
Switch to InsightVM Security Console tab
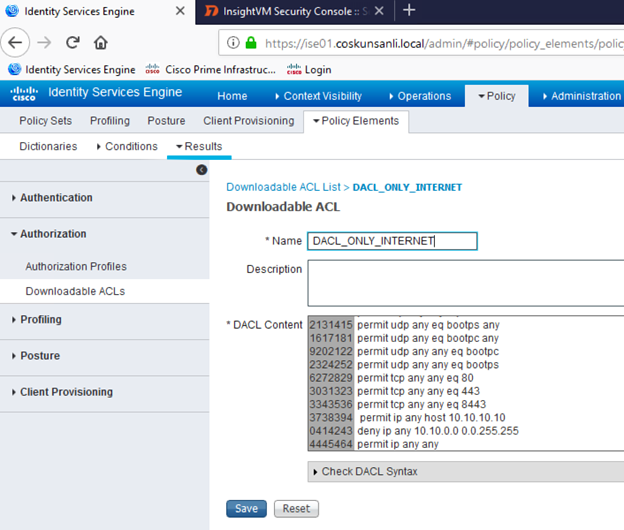click(294, 11)
